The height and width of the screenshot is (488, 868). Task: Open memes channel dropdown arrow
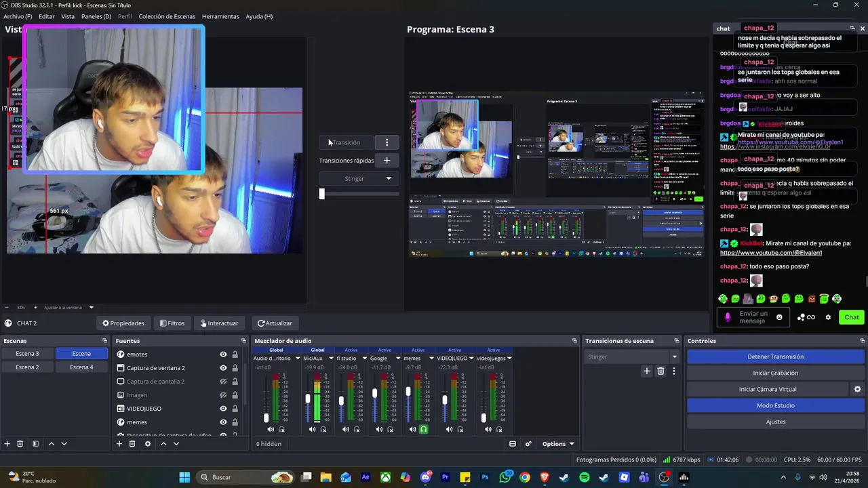[431, 359]
